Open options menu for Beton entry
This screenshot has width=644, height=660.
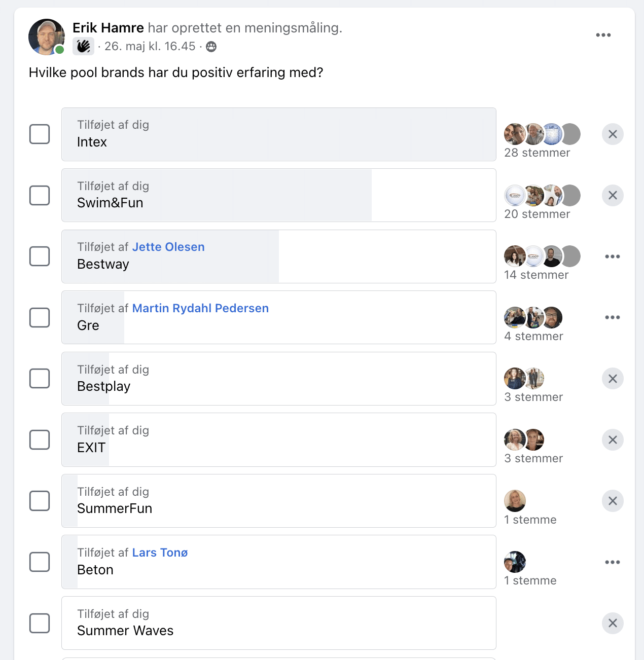click(x=613, y=562)
